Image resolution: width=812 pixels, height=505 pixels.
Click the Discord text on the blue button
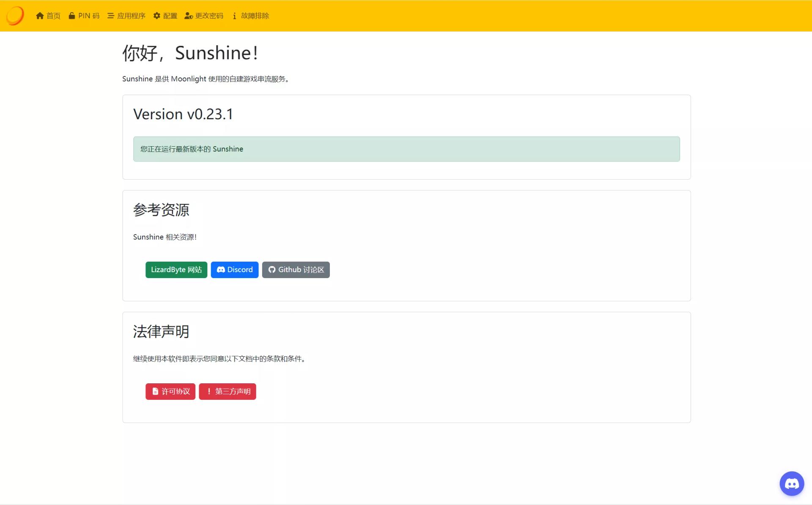240,270
